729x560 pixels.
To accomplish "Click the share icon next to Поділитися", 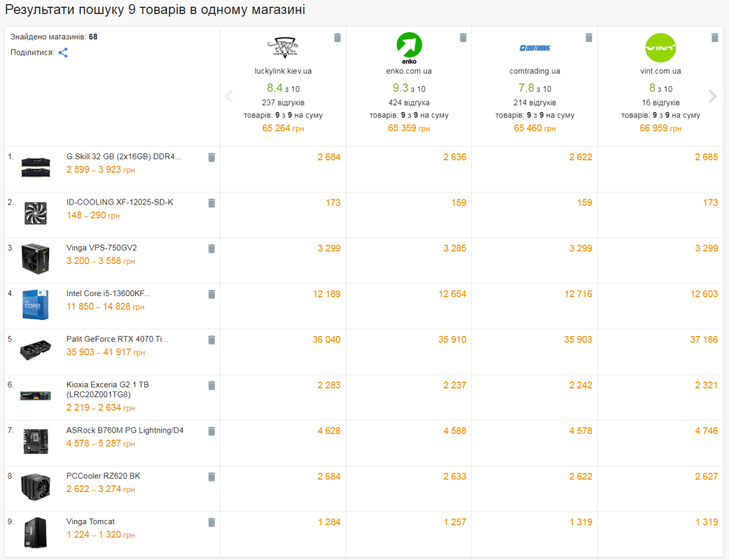I will coord(63,52).
